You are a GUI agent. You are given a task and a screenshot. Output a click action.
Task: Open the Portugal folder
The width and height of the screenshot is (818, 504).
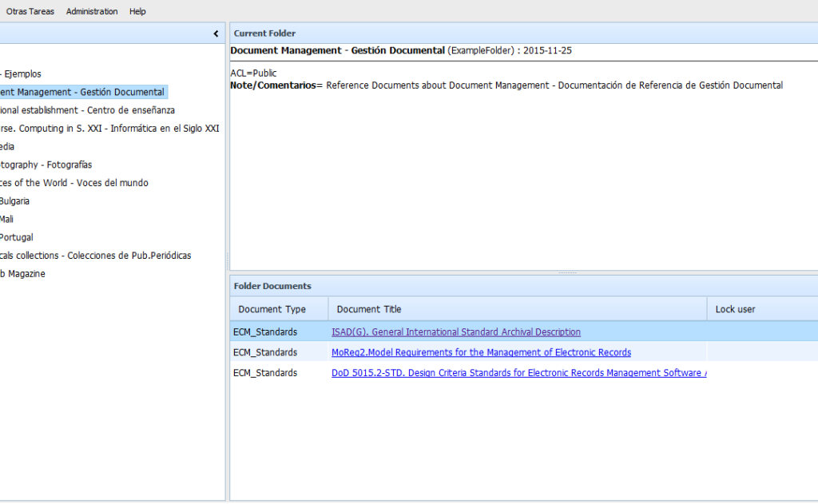tap(16, 237)
